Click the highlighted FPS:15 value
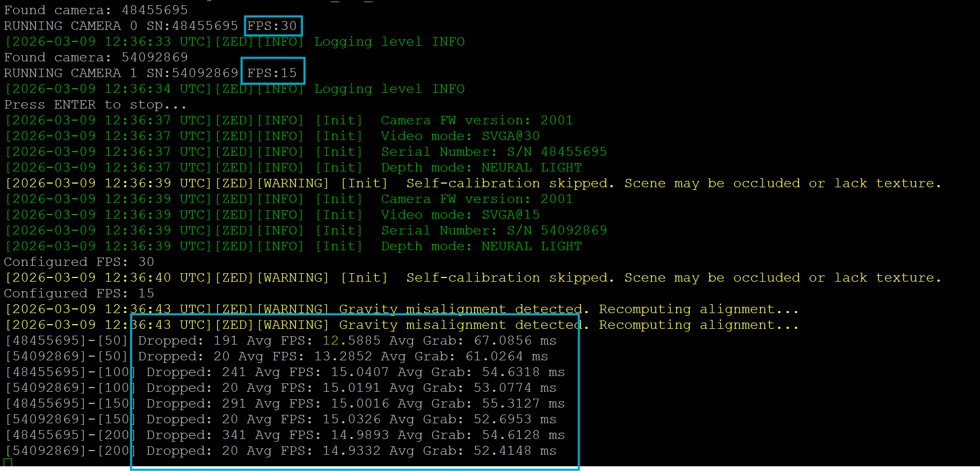Image resolution: width=980 pixels, height=471 pixels. coord(272,73)
